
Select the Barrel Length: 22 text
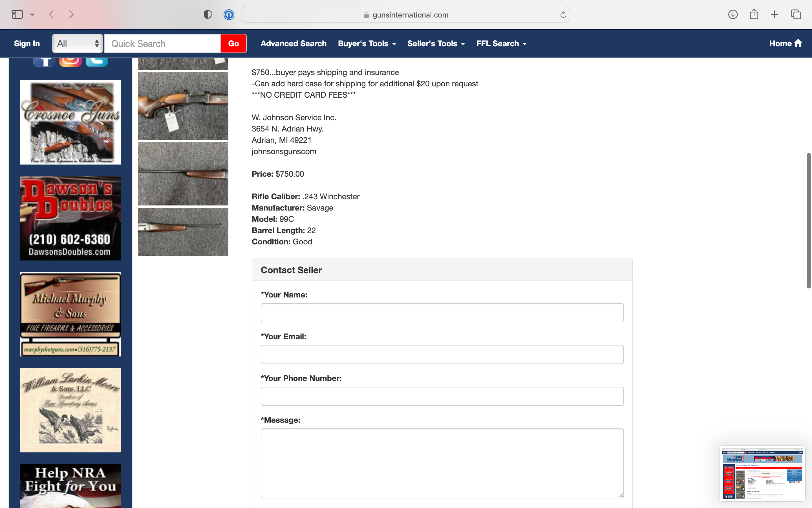click(x=284, y=231)
